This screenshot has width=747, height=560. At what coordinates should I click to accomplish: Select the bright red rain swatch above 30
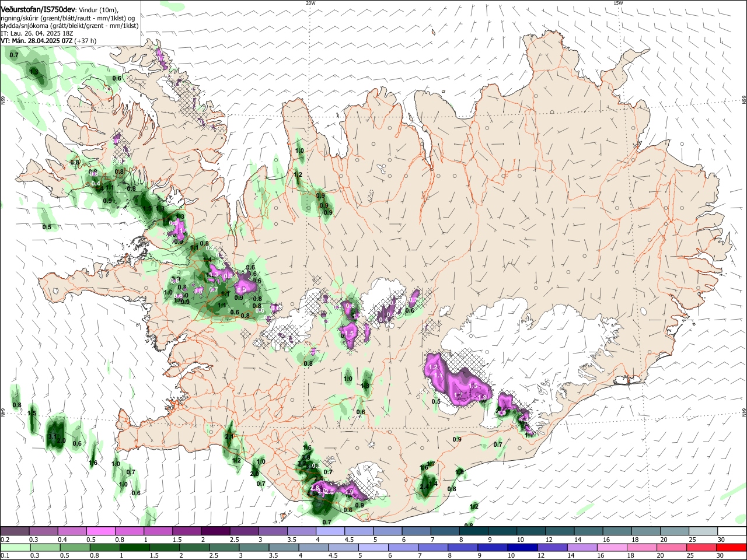click(731, 547)
